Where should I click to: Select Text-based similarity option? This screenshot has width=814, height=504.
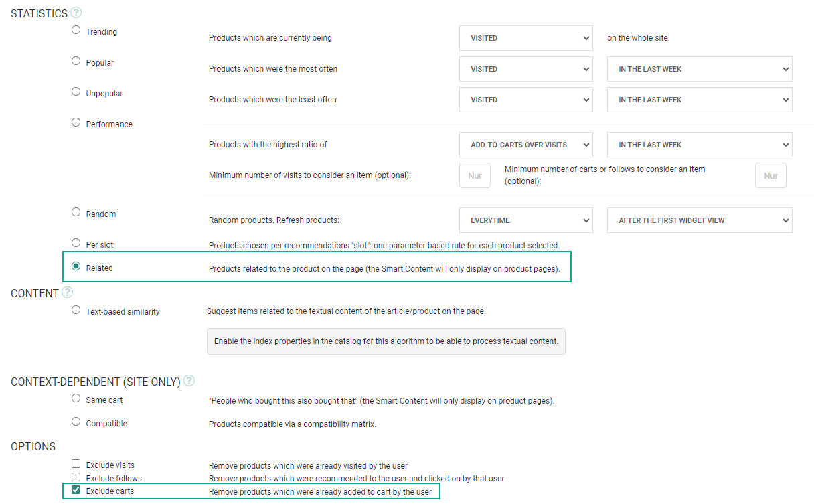(x=76, y=310)
